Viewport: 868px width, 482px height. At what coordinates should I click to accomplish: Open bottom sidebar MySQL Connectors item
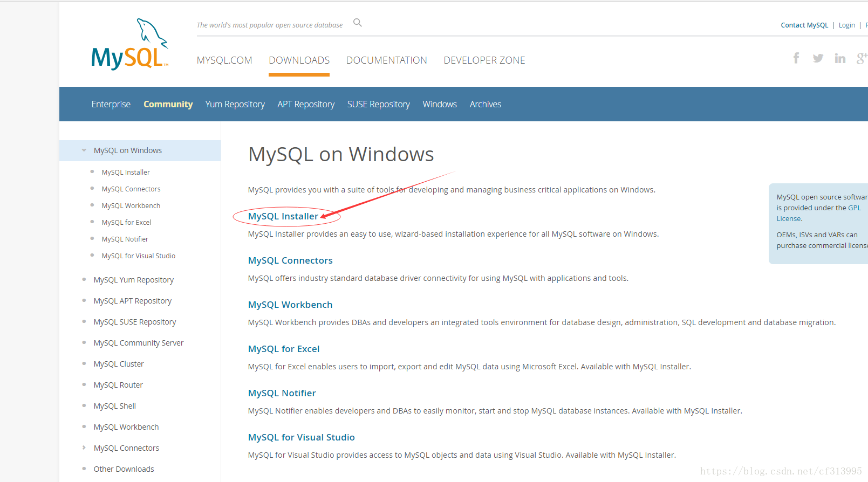click(126, 448)
